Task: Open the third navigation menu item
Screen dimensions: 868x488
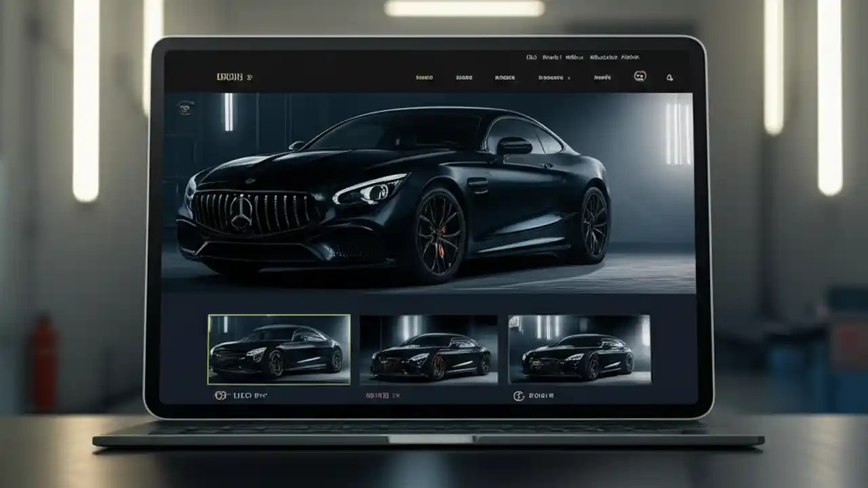Action: click(505, 76)
